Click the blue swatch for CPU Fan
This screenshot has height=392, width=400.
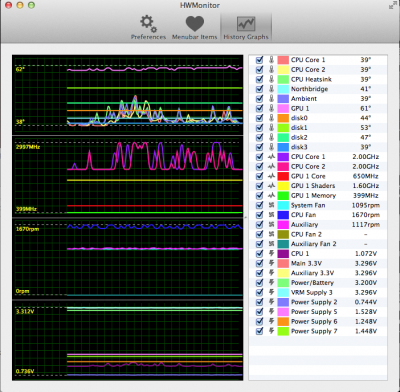pyautogui.click(x=283, y=215)
